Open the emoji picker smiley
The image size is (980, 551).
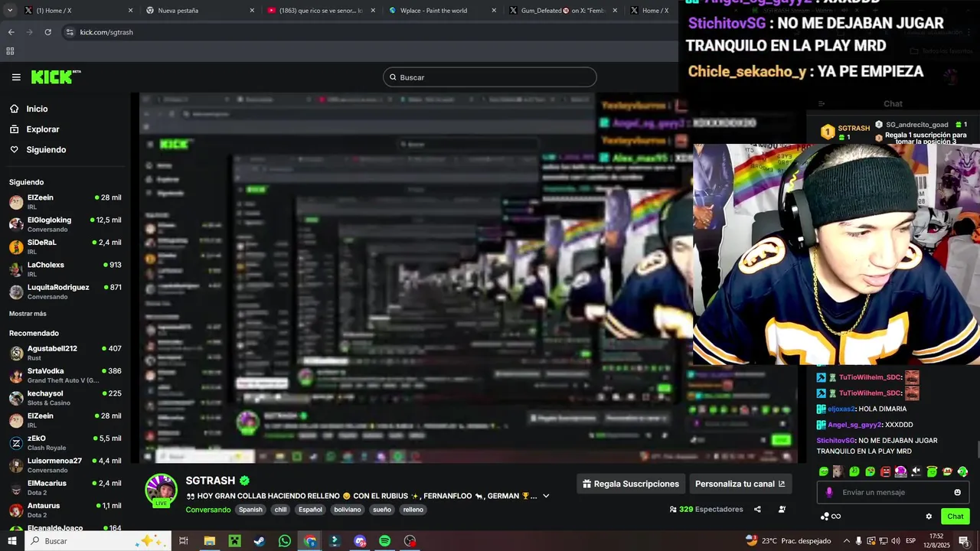pyautogui.click(x=957, y=492)
